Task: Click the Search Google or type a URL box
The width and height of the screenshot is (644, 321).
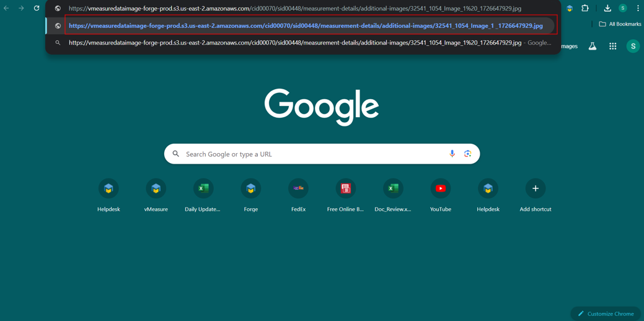Action: click(322, 154)
